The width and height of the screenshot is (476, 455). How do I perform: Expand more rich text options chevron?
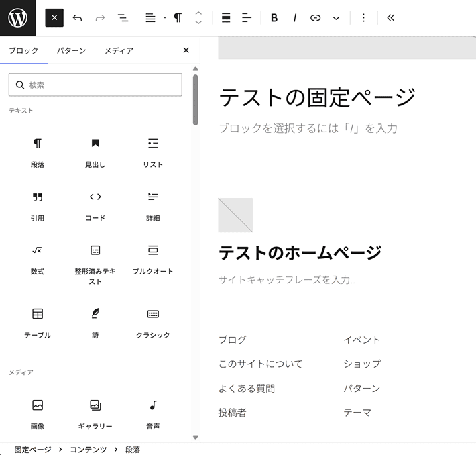pyautogui.click(x=336, y=18)
